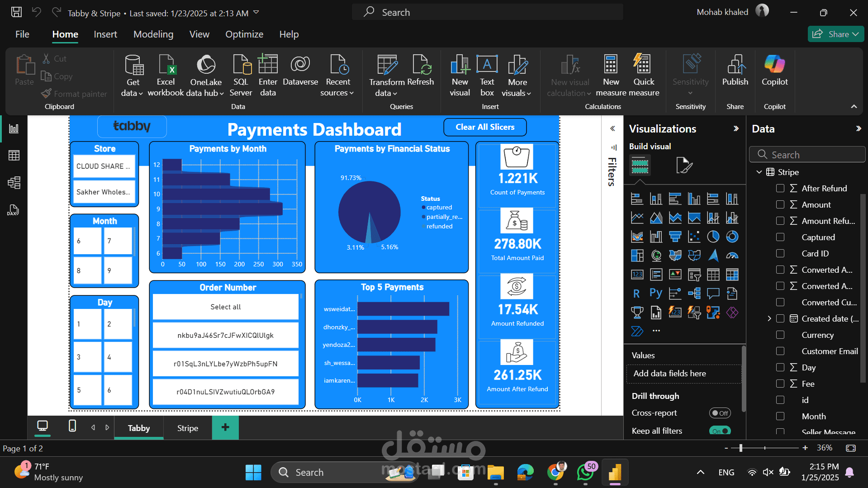The width and height of the screenshot is (868, 488).
Task: Open the Report view in left sidebar
Action: point(14,128)
